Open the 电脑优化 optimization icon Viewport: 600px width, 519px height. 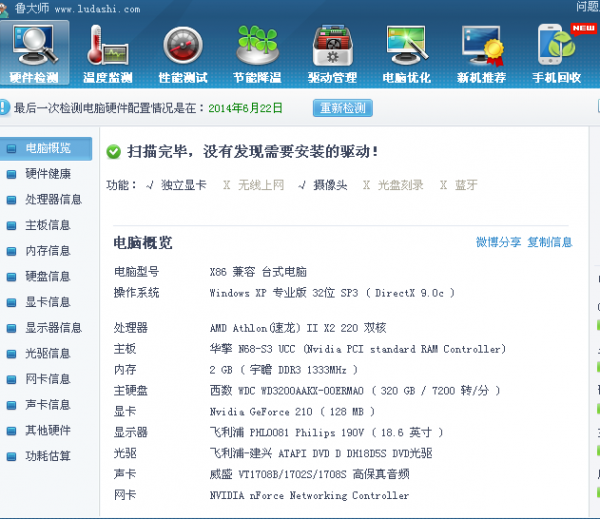(x=407, y=53)
